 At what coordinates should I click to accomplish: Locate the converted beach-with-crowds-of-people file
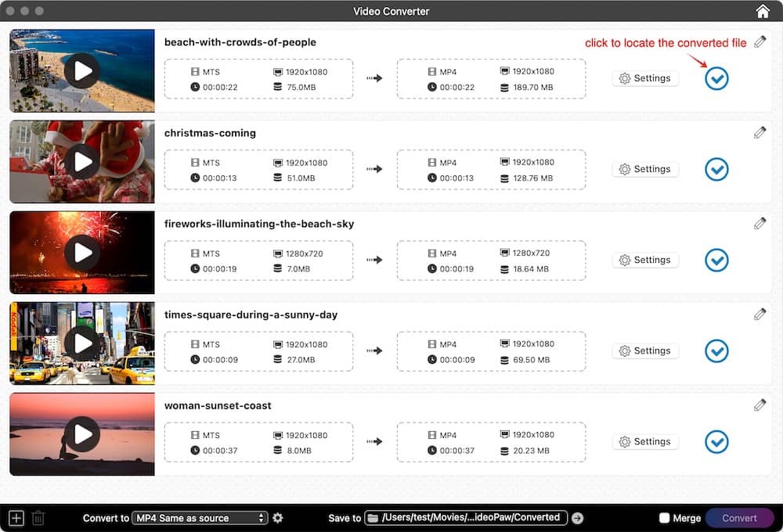[716, 78]
